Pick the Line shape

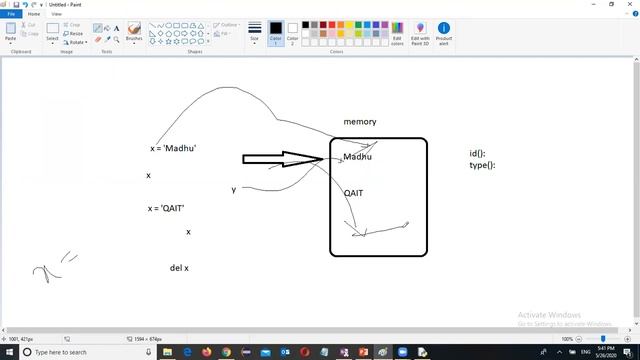pos(152,26)
